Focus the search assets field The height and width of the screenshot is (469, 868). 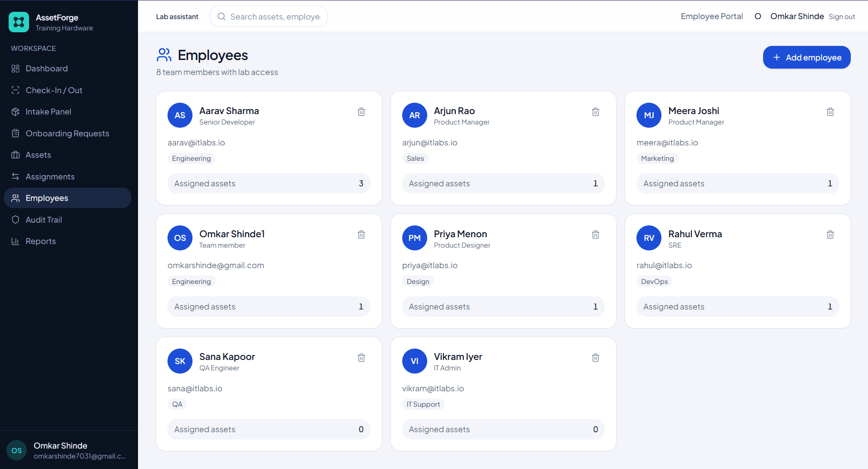269,16
